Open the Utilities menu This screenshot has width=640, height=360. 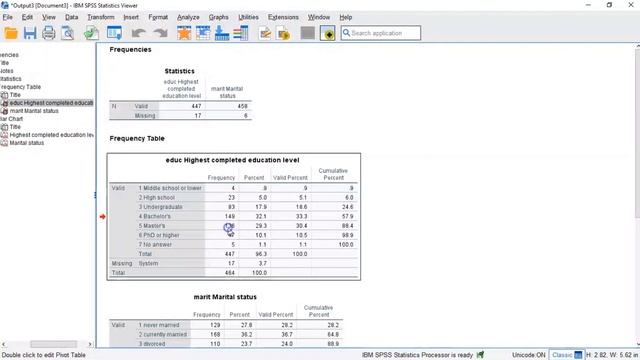point(248,17)
